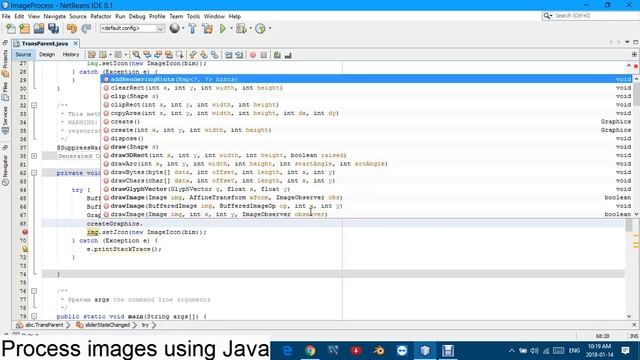Collapse code fold at line 32
This screenshot has width=640, height=360.
pos(34,105)
